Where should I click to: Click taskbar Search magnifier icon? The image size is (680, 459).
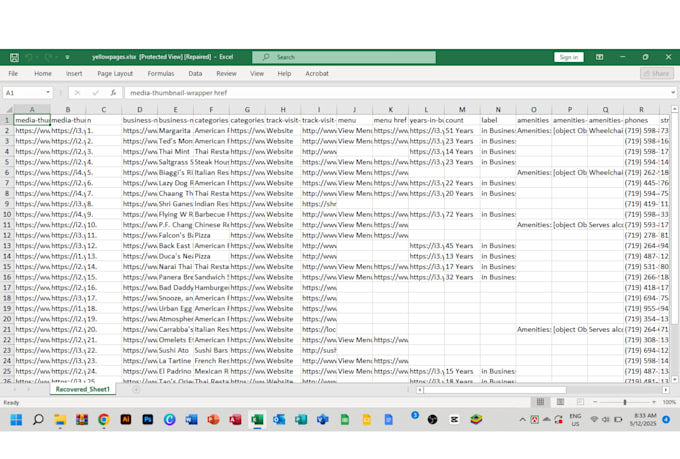coord(38,420)
